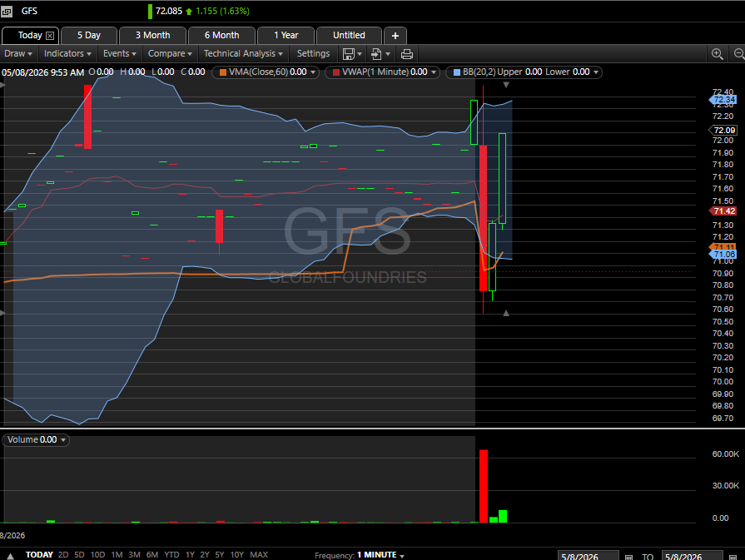The width and height of the screenshot is (745, 560).
Task: Select the 1M time range
Action: point(117,554)
